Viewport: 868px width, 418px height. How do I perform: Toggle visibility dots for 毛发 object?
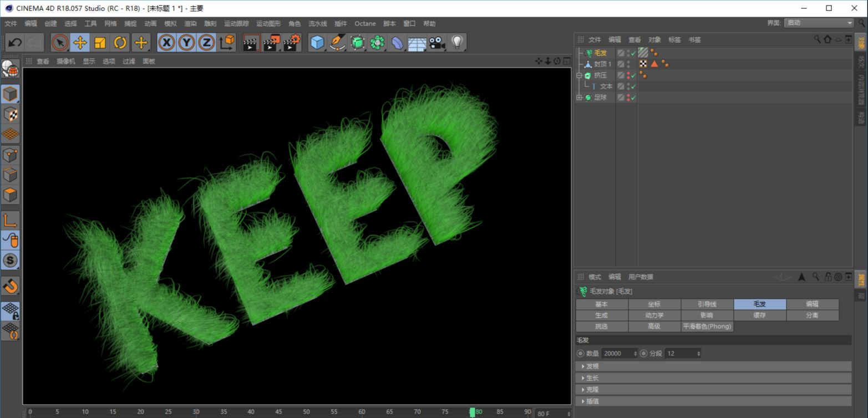628,53
